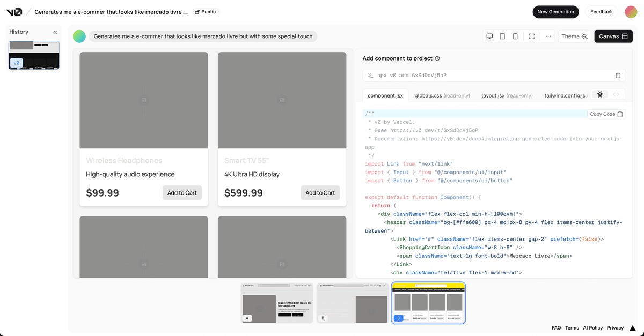Click "High-quality audio experience" description

130,174
